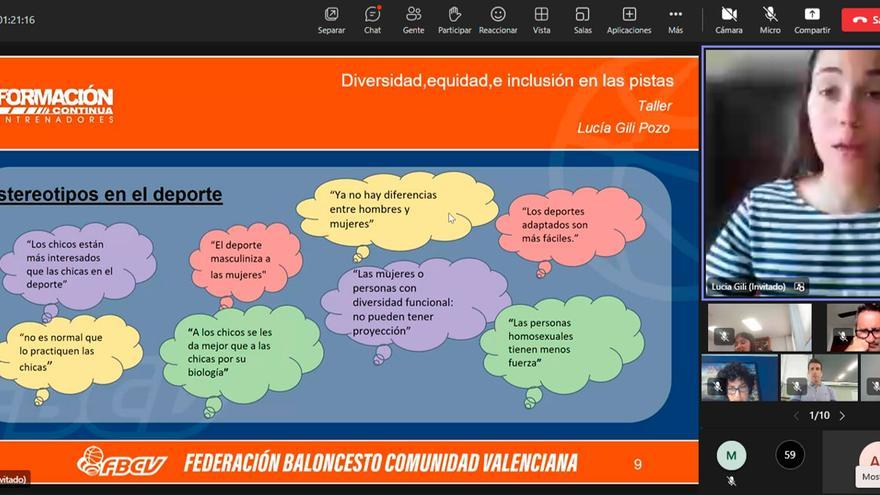Select Lucía Gili's main video tile

click(x=792, y=173)
